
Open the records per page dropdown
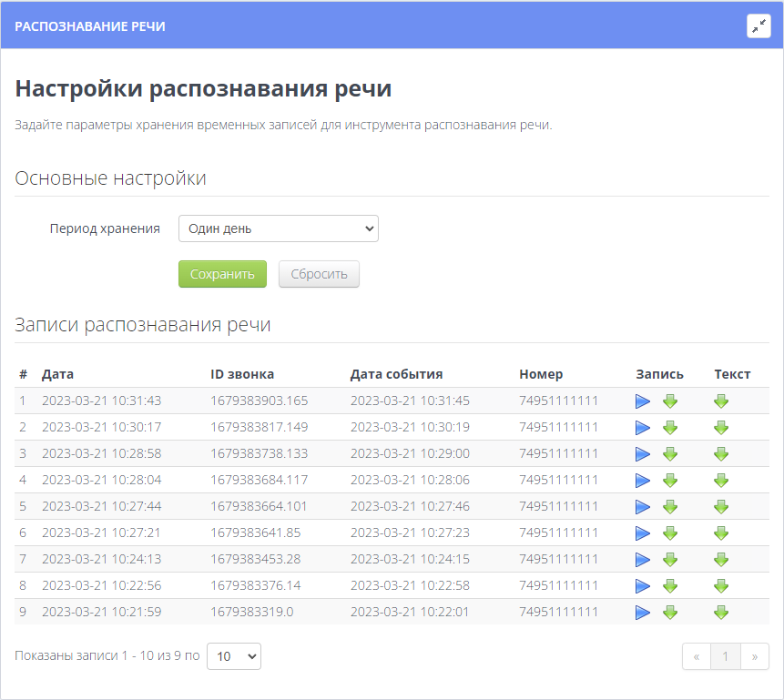234,655
